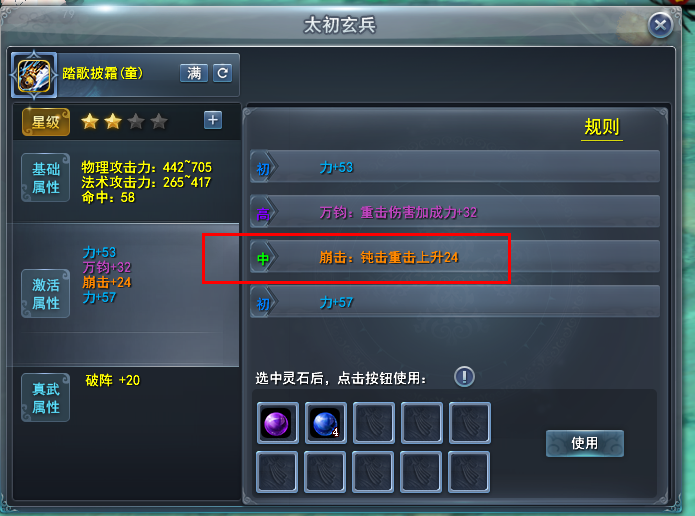The width and height of the screenshot is (695, 516).
Task: Click the 满 button
Action: coord(194,73)
